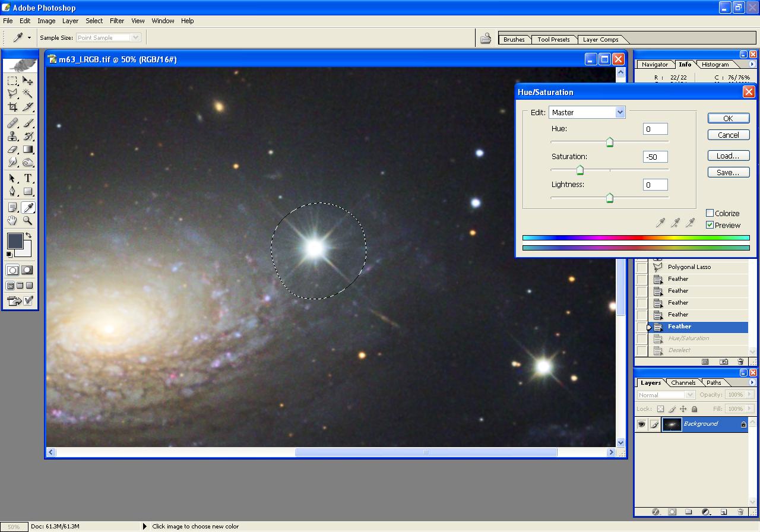Choose the Eraser tool
The height and width of the screenshot is (532, 760).
point(12,150)
